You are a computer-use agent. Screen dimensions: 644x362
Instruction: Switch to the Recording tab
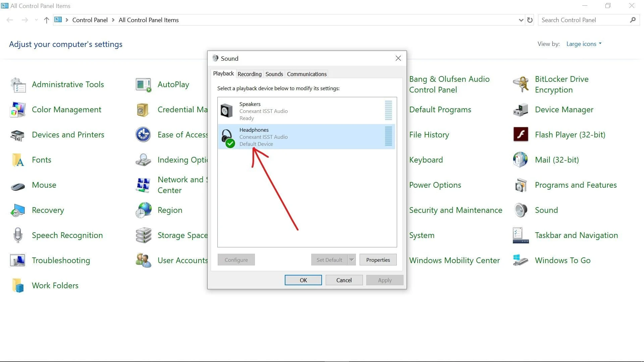250,74
